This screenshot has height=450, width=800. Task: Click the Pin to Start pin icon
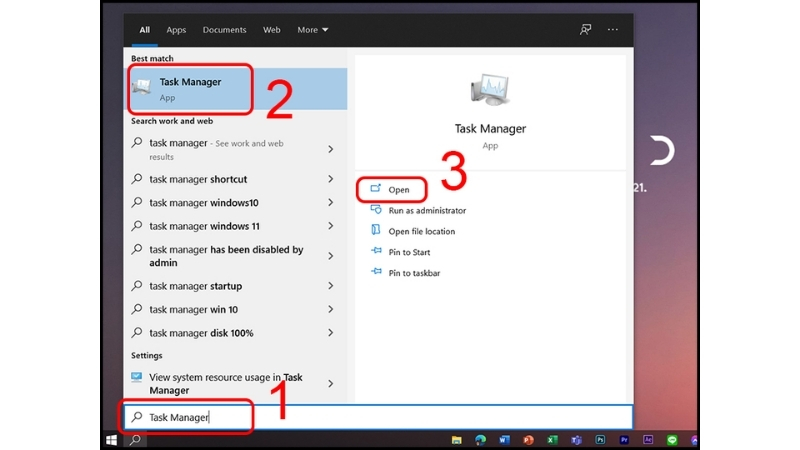tap(376, 251)
